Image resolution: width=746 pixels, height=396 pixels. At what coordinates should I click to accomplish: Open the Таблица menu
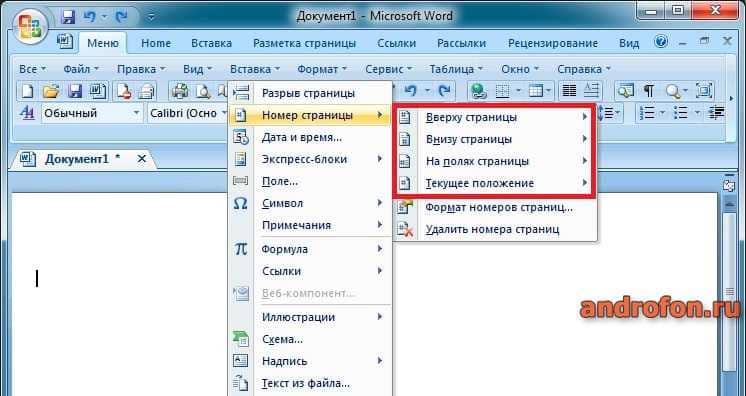pos(456,69)
